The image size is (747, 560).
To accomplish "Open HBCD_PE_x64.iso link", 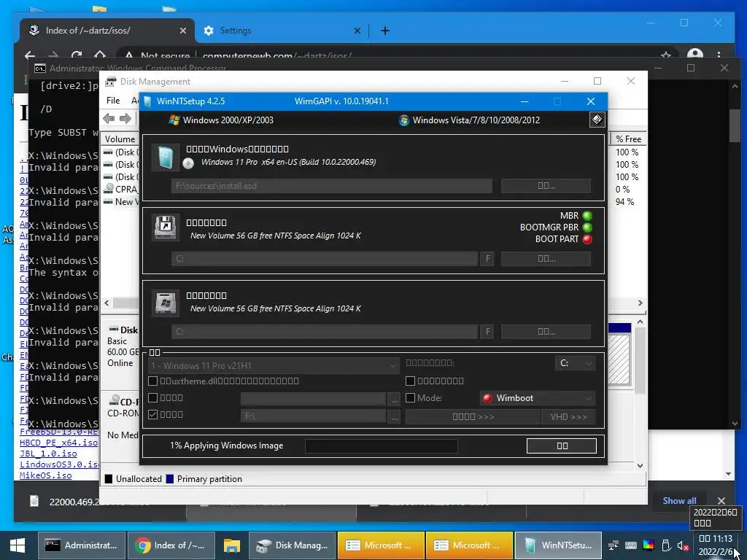I will (58, 443).
